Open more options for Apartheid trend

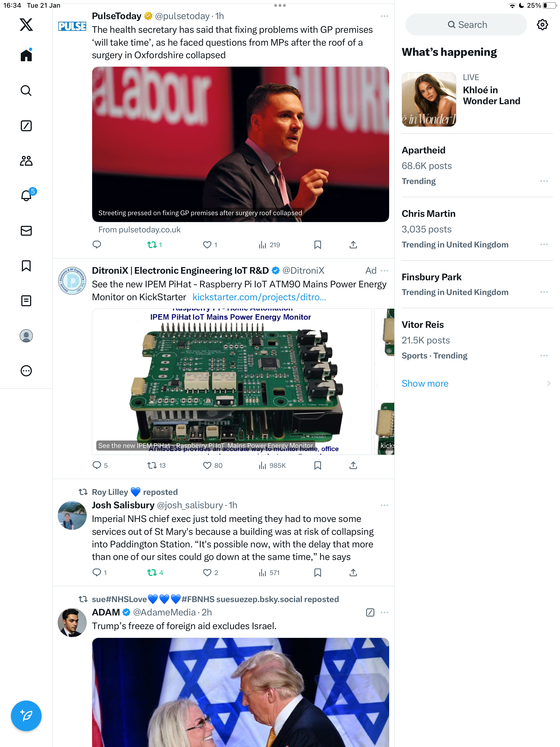point(544,181)
